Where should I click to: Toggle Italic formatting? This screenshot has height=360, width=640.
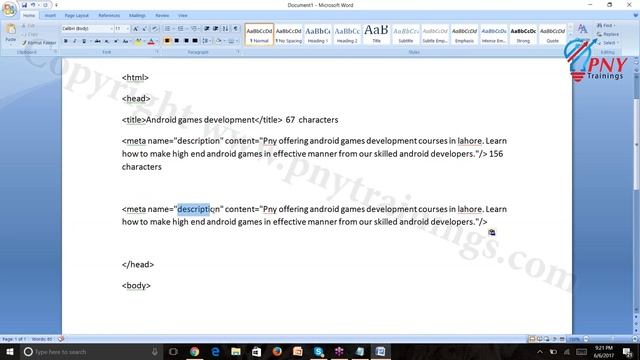(x=75, y=41)
